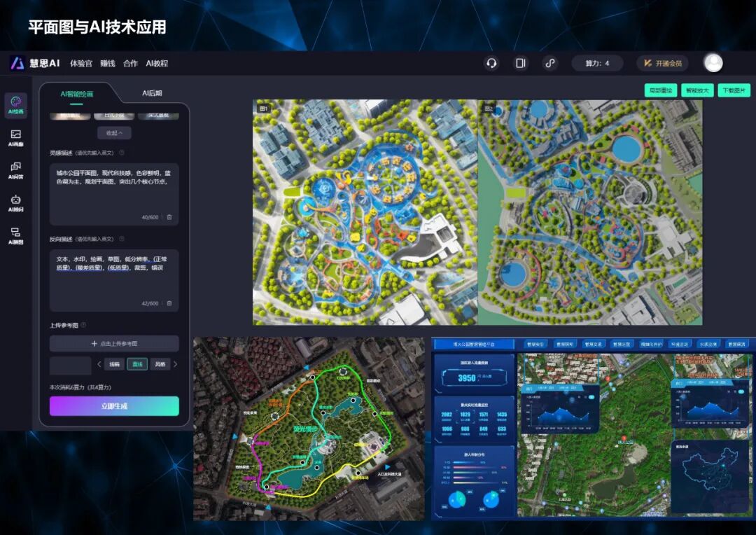
Task: Select generated park plan image 图1
Action: [365, 212]
